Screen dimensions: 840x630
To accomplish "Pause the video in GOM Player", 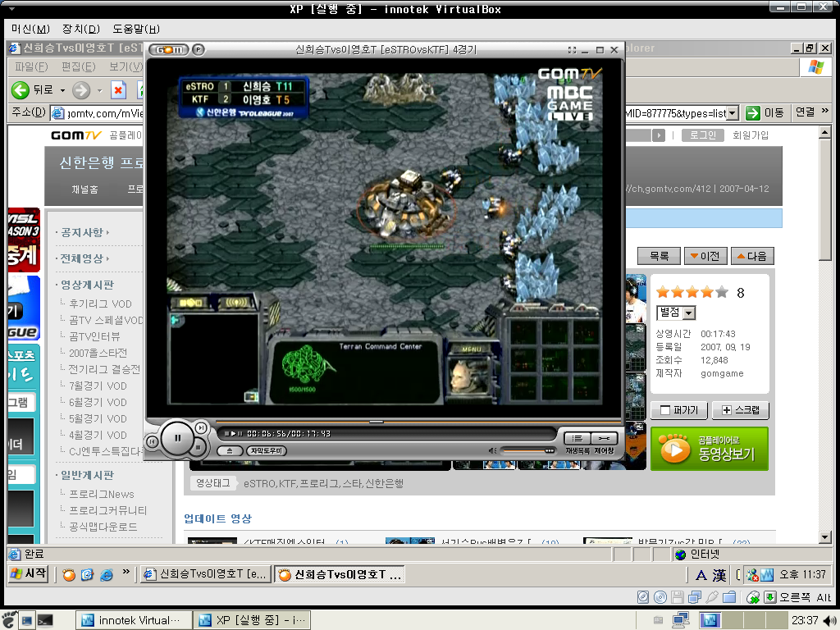I will pos(178,438).
